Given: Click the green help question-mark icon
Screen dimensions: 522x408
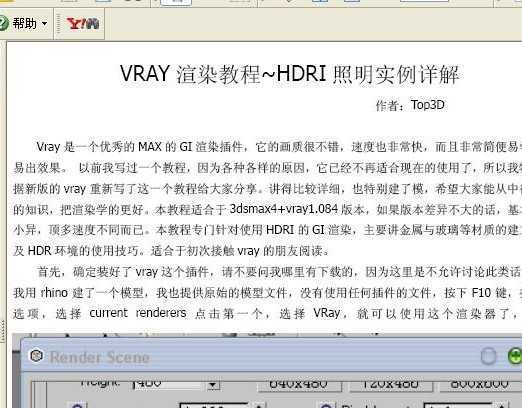Looking at the screenshot, I should tap(3, 24).
